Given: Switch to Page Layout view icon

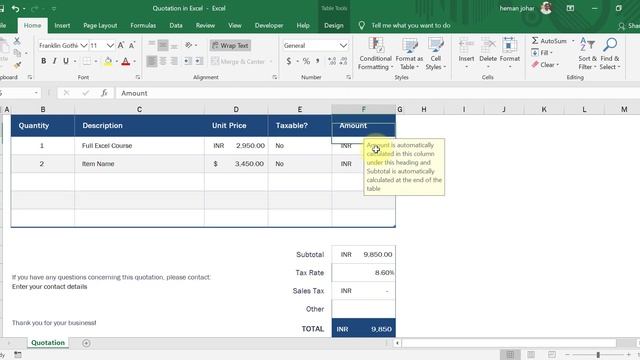Looking at the screenshot, I should pyautogui.click(x=531, y=354).
